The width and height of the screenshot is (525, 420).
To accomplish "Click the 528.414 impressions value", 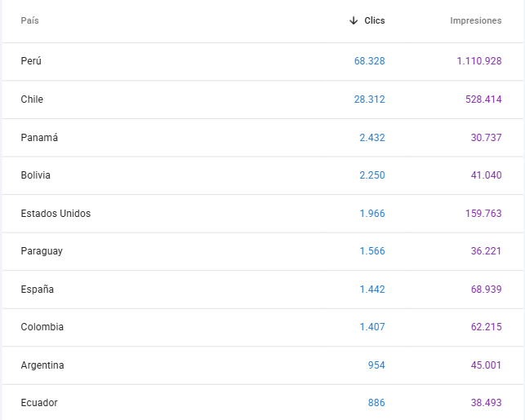I will 483,99.
